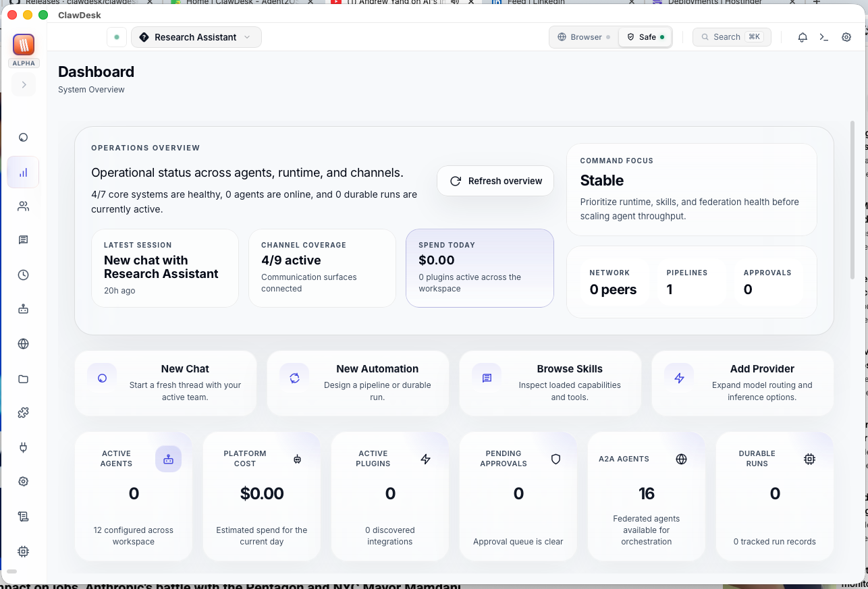868x589 pixels.
Task: Expand the Research Assistant agent selector
Action: (x=196, y=37)
